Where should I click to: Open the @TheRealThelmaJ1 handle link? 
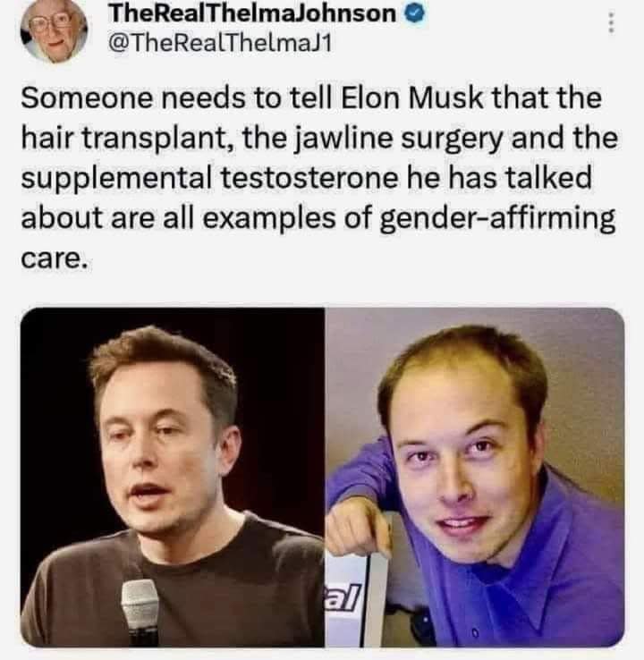220,43
